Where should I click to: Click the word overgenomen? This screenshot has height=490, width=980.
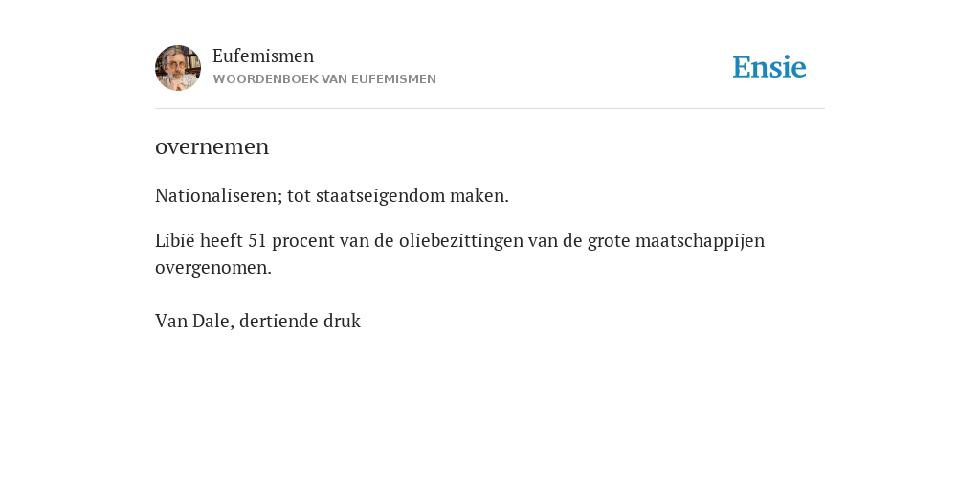point(213,268)
